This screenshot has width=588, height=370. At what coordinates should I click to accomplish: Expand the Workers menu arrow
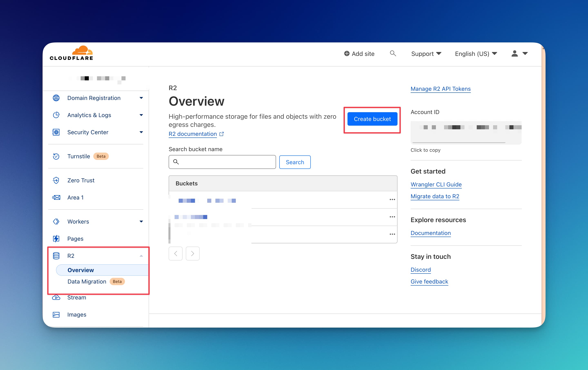(x=141, y=222)
